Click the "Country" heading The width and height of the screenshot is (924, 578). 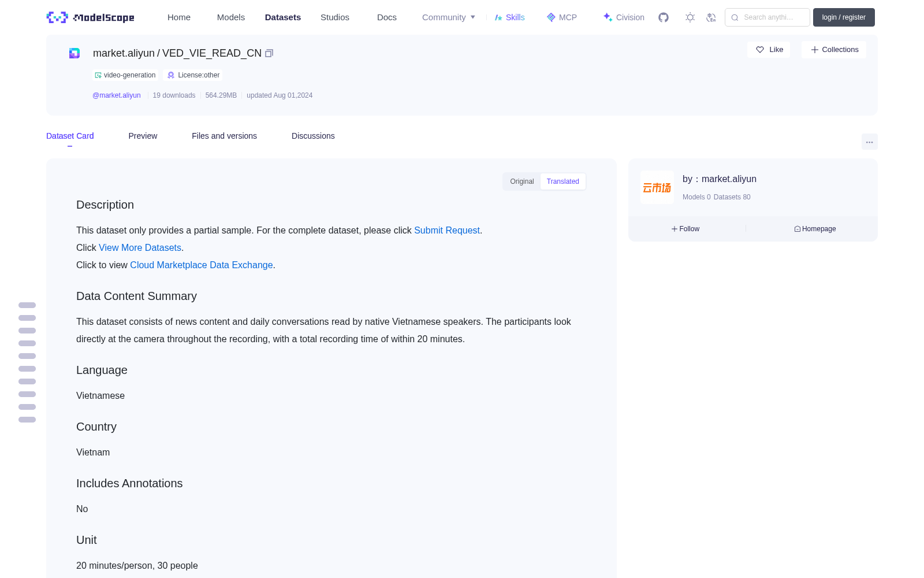96,427
